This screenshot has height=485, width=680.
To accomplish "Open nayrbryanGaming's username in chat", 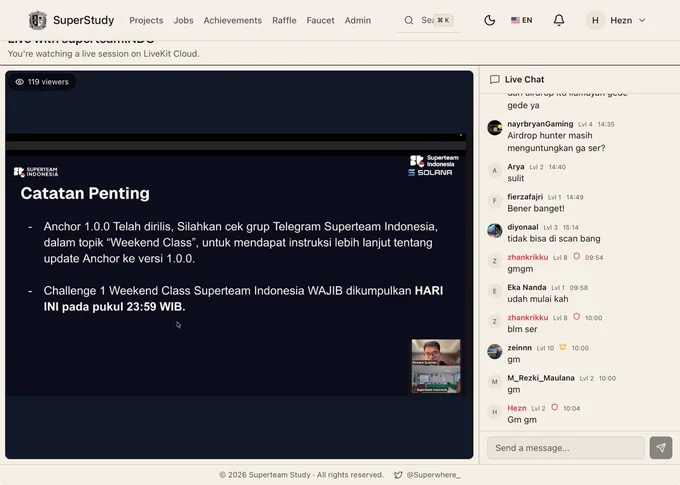I will coord(540,124).
